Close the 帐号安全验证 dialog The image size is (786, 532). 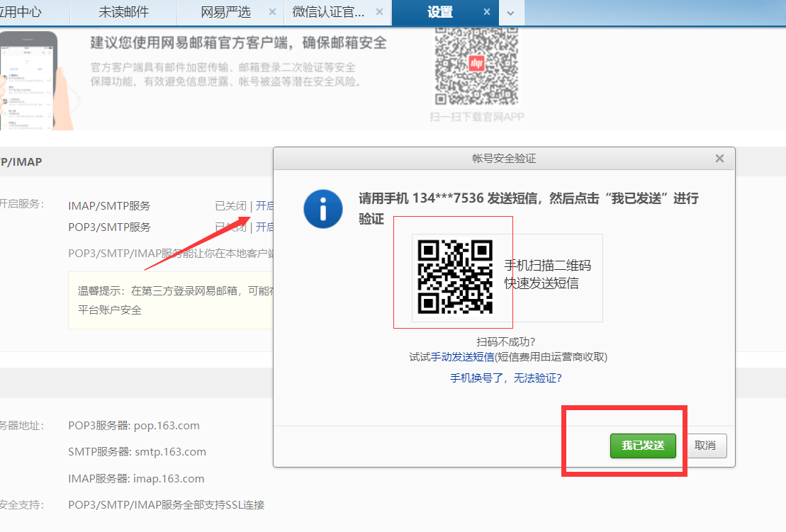tap(719, 158)
